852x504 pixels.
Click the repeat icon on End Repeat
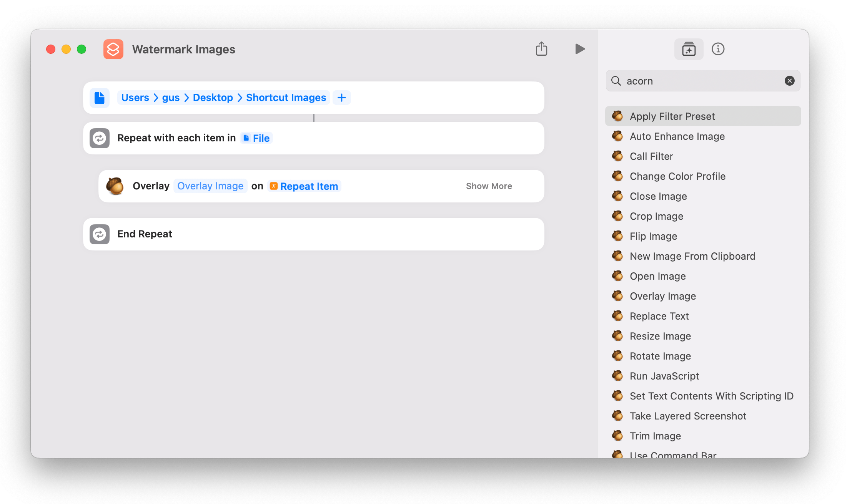(100, 234)
